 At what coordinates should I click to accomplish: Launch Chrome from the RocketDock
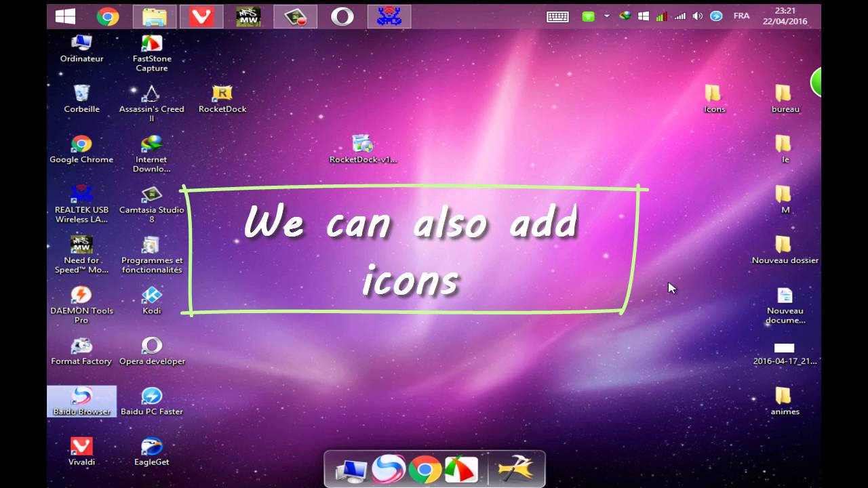(425, 469)
